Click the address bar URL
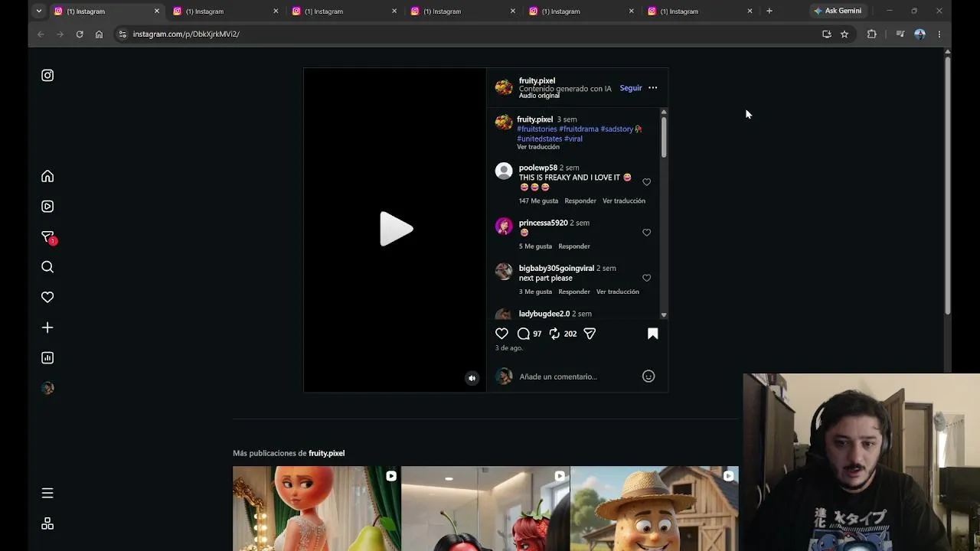 coord(186,34)
